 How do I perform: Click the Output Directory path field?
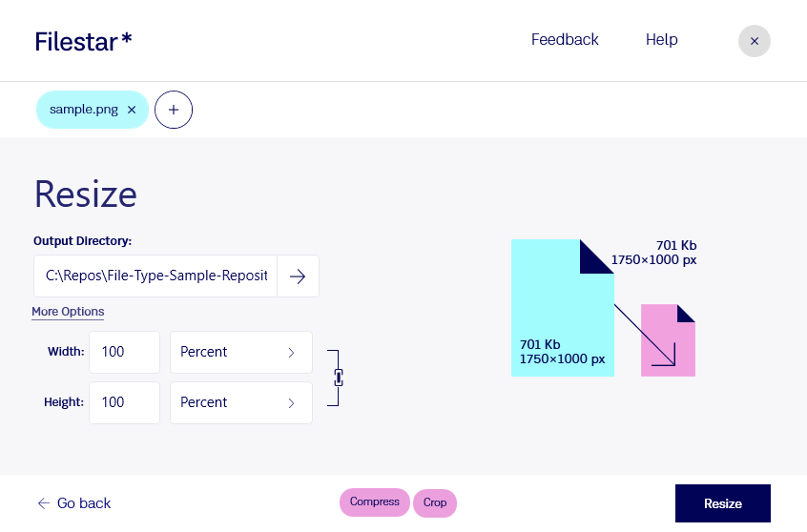tap(155, 276)
